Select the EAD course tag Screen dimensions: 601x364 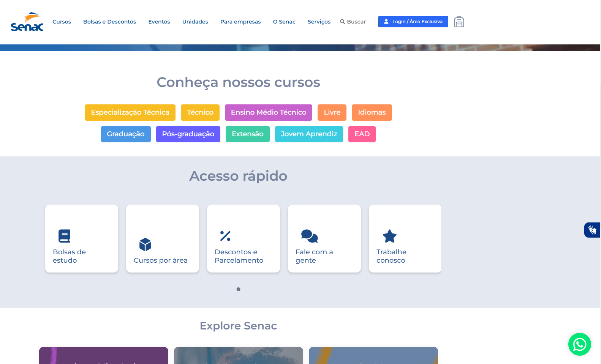coord(362,134)
